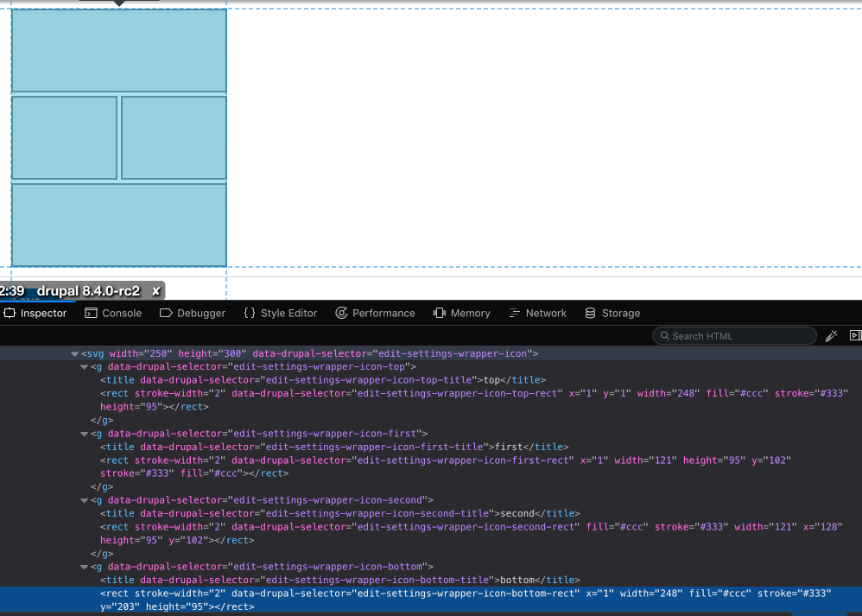Open the eyedropper icon next to the search bar

pos(830,335)
